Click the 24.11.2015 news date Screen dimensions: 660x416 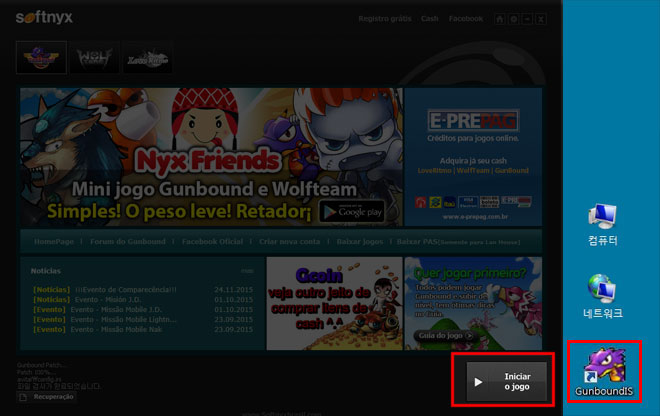point(234,290)
